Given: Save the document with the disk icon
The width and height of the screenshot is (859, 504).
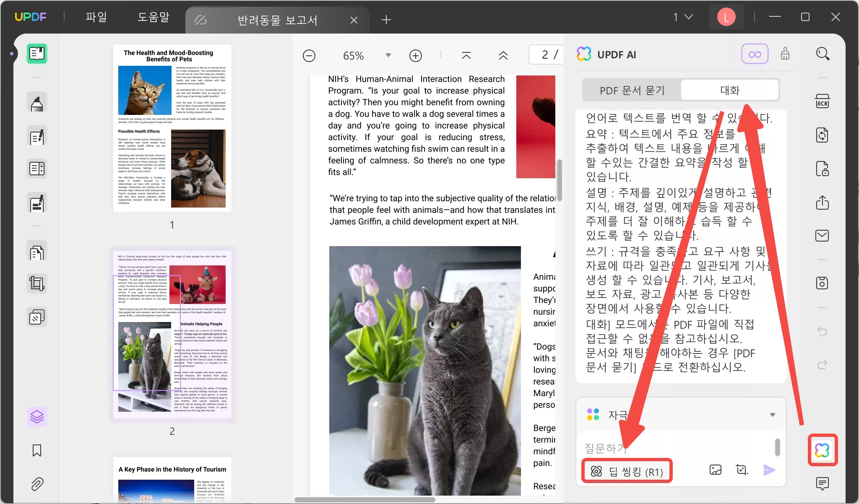Looking at the screenshot, I should coord(823,283).
